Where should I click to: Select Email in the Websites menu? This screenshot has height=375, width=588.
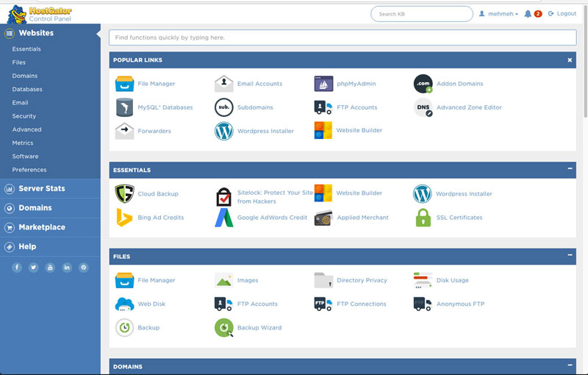coord(21,103)
